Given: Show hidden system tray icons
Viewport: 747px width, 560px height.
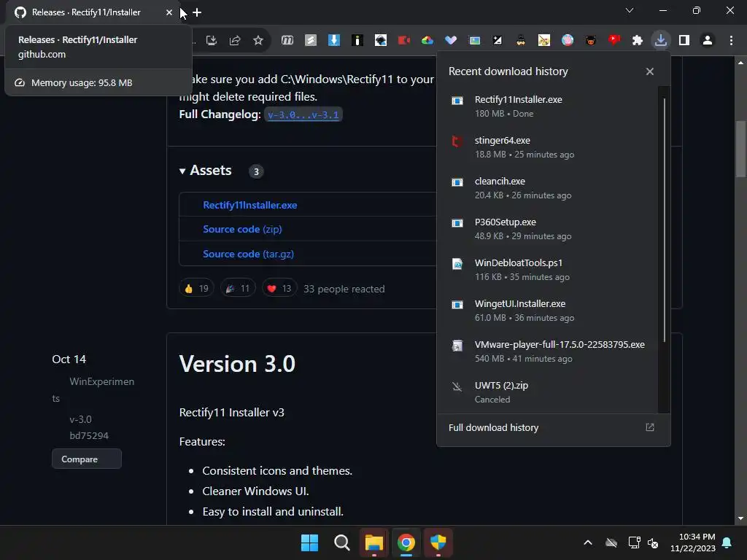Looking at the screenshot, I should pos(588,542).
